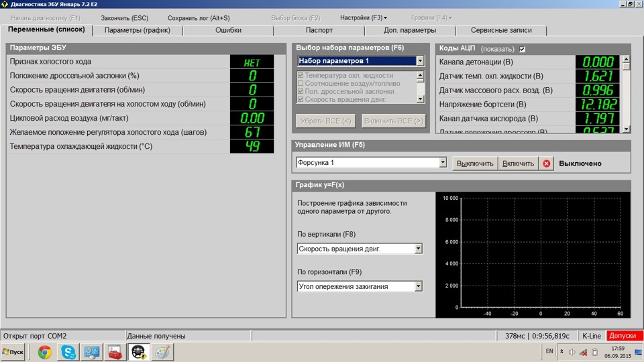Click scroll-down arrow of Коды АЦП list

[626, 129]
